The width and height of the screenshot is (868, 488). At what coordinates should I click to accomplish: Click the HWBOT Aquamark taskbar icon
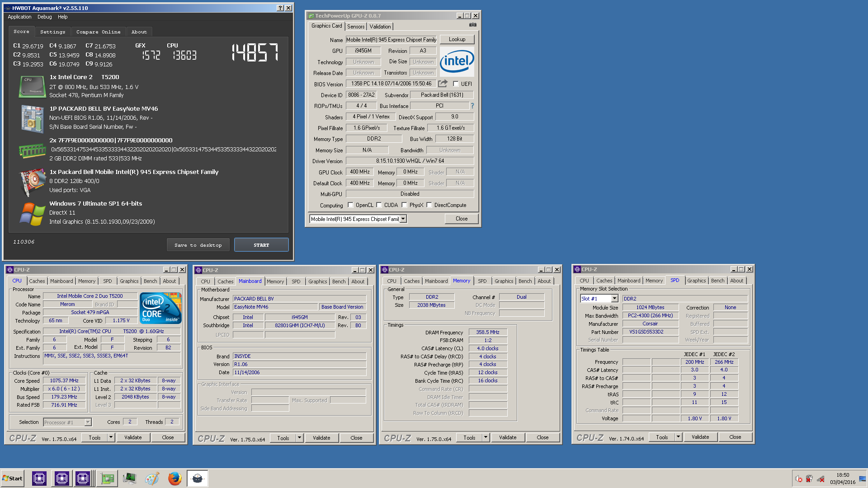(x=198, y=479)
